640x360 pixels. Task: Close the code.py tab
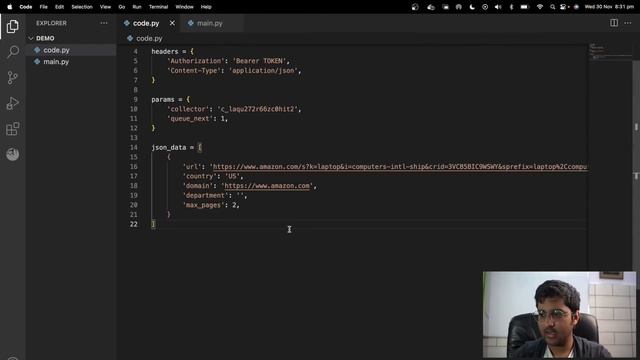[172, 23]
